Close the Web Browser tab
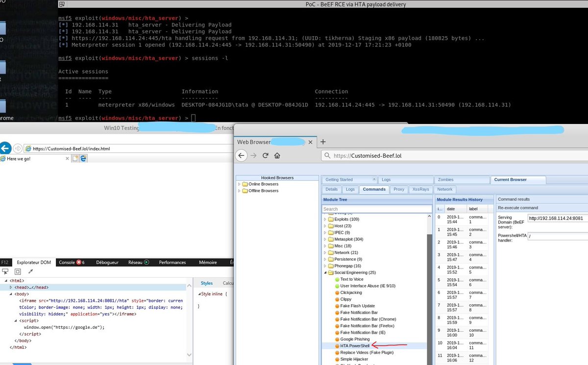 pos(311,142)
